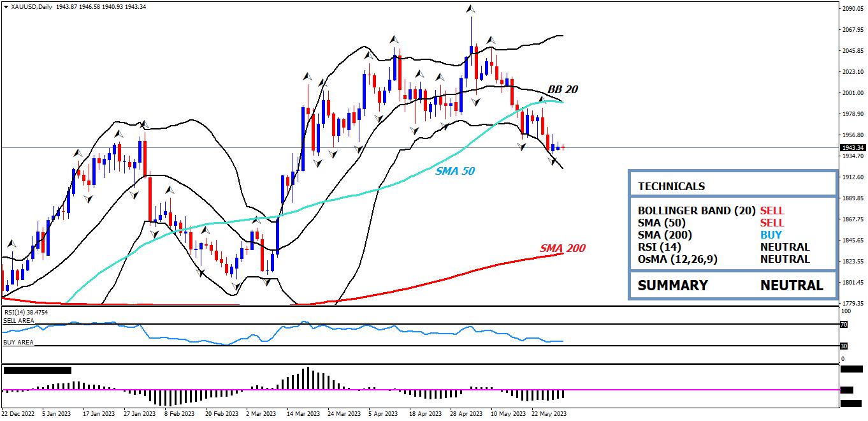Image resolution: width=868 pixels, height=421 pixels.
Task: Click the 2001.60 price axis label
Action: pyautogui.click(x=852, y=93)
